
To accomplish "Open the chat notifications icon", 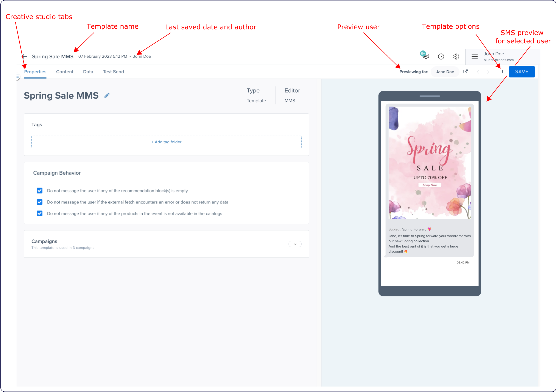I will pos(425,56).
